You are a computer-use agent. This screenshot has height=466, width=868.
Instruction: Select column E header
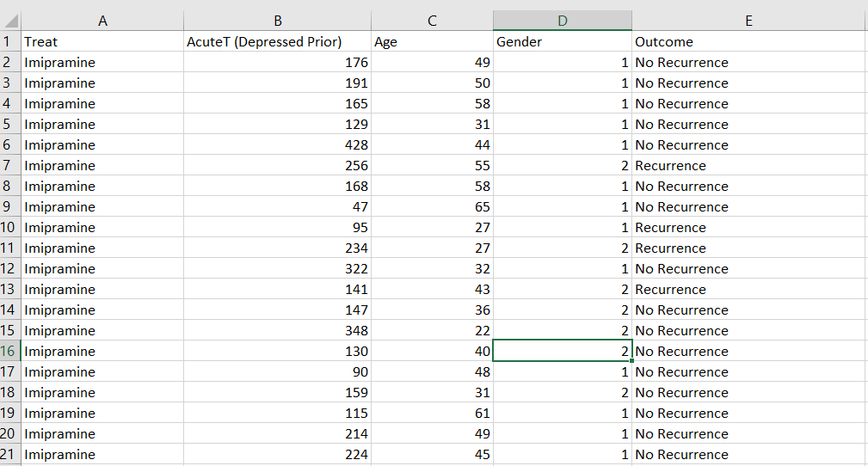[748, 21]
